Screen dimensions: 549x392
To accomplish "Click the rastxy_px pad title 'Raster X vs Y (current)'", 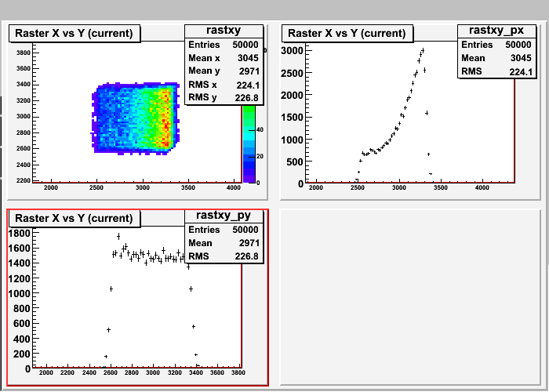I will 347,33.
